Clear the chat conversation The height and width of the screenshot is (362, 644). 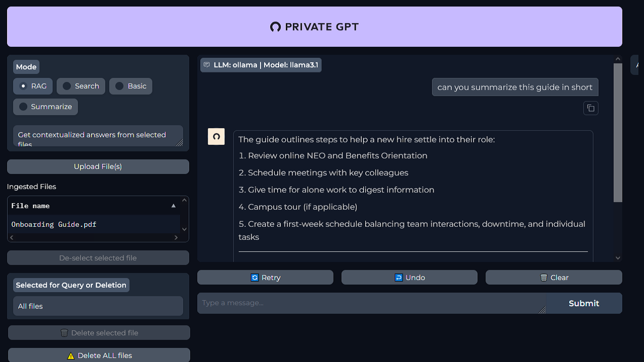pyautogui.click(x=554, y=278)
